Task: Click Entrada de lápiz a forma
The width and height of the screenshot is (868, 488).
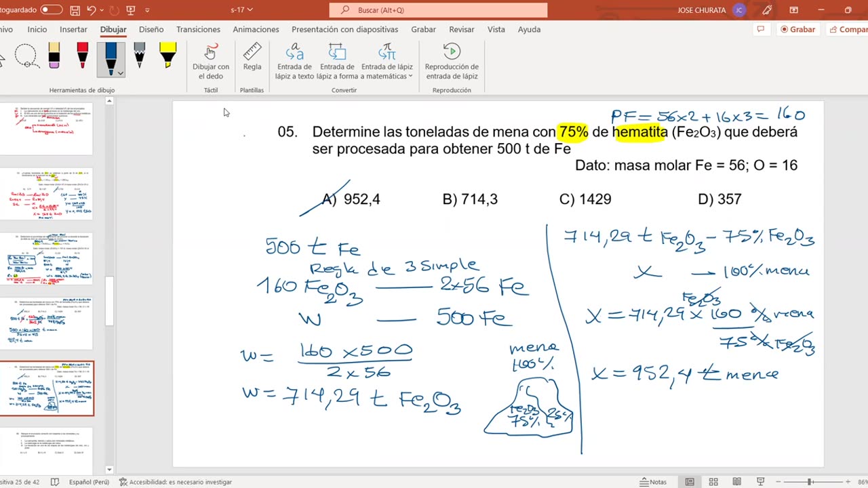Action: pyautogui.click(x=337, y=62)
